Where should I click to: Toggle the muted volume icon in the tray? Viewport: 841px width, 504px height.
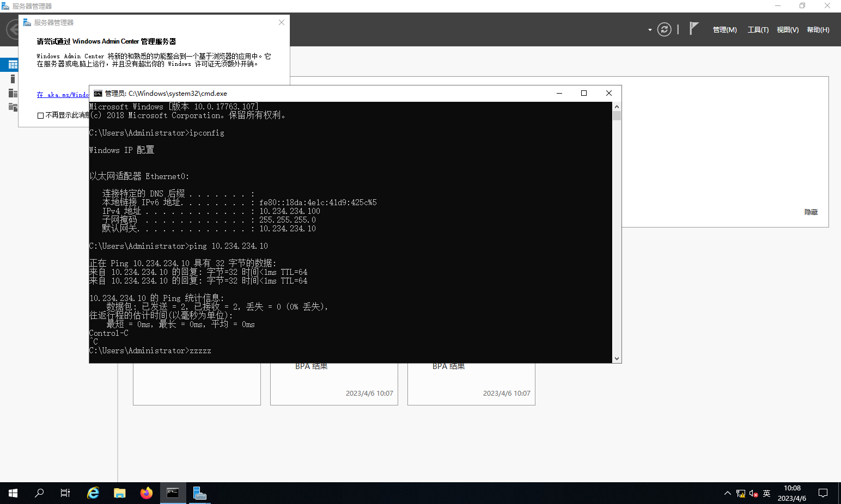click(753, 493)
